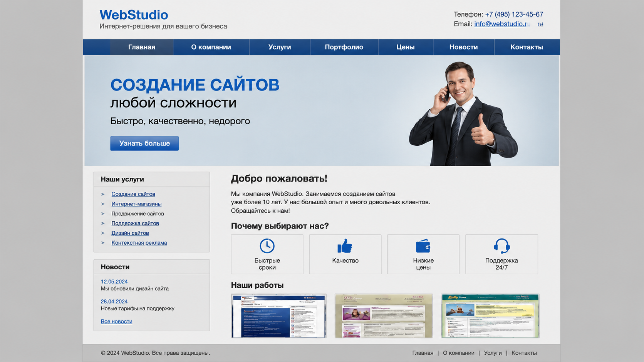This screenshot has width=644, height=362.
Task: Open О компании in the navigation bar
Action: pos(211,47)
